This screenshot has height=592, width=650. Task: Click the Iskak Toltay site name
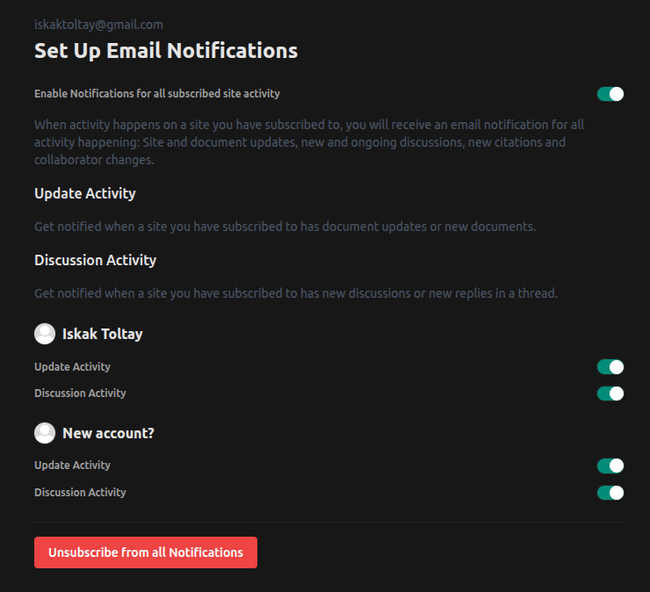point(102,334)
